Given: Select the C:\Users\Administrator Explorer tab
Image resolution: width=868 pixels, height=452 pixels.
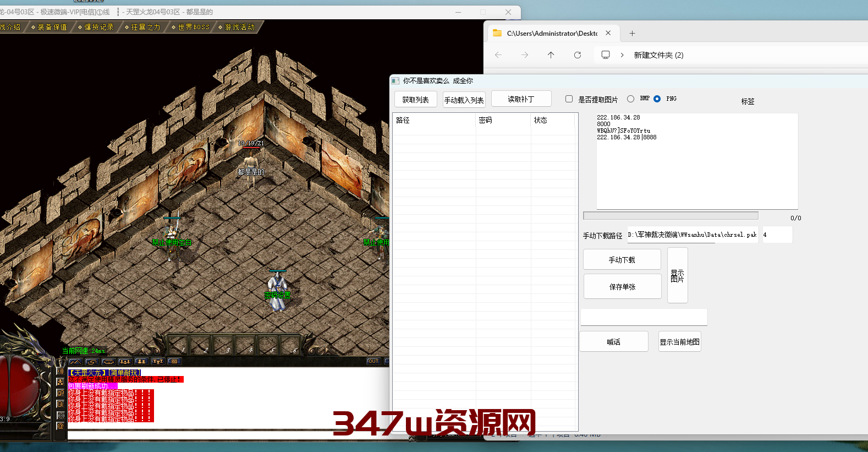Looking at the screenshot, I should pyautogui.click(x=552, y=33).
